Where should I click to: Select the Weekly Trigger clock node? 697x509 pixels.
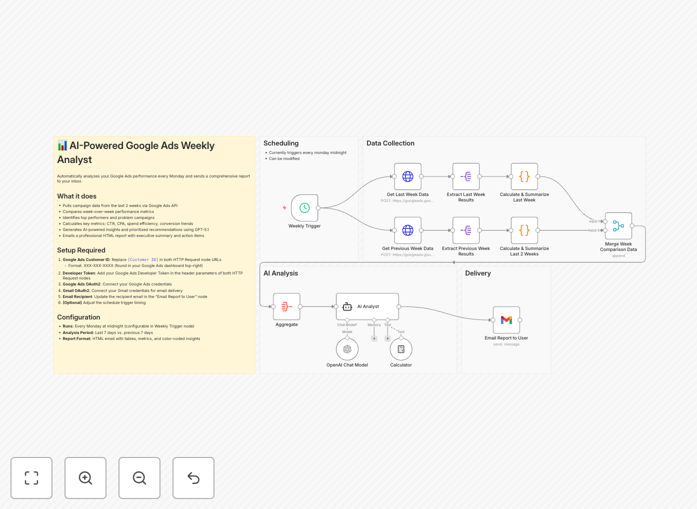[x=304, y=208]
